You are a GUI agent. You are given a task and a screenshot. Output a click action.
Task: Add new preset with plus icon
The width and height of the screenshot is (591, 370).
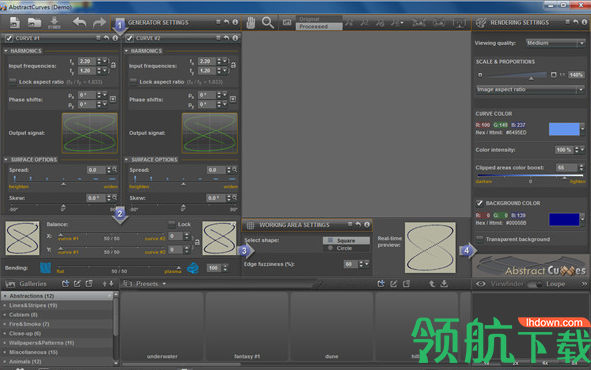tap(381, 284)
